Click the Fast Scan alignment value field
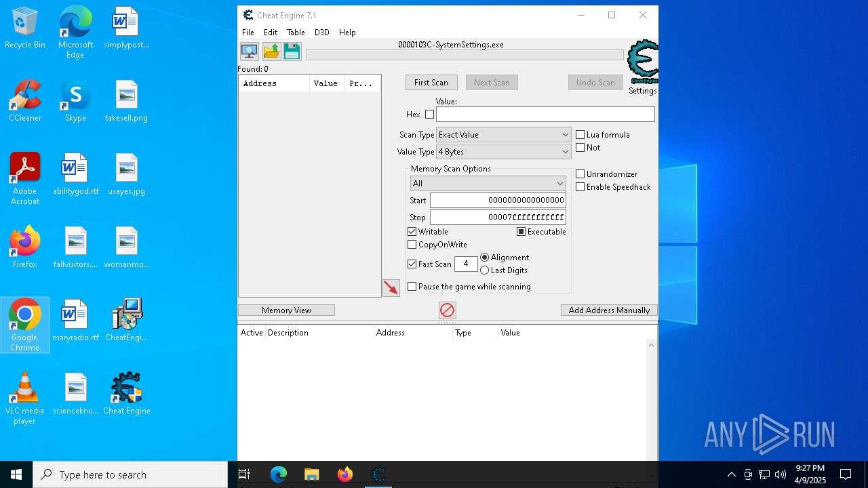The height and width of the screenshot is (488, 868). click(x=466, y=264)
